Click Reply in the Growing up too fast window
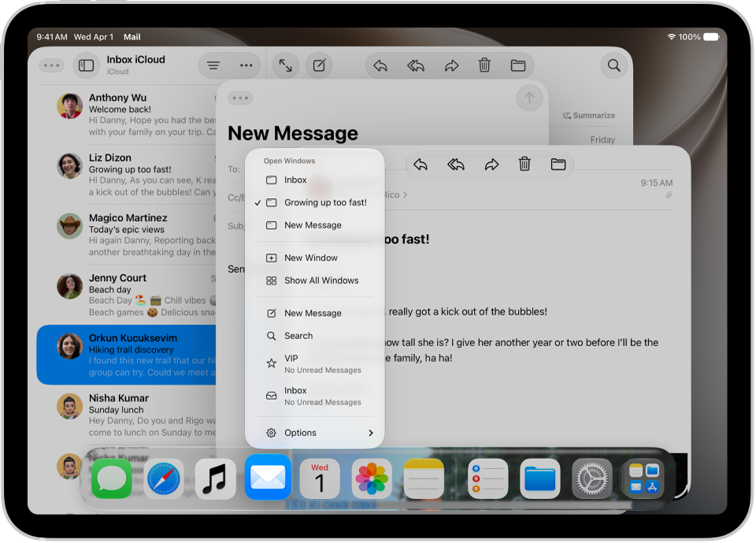756x543 pixels. point(421,164)
